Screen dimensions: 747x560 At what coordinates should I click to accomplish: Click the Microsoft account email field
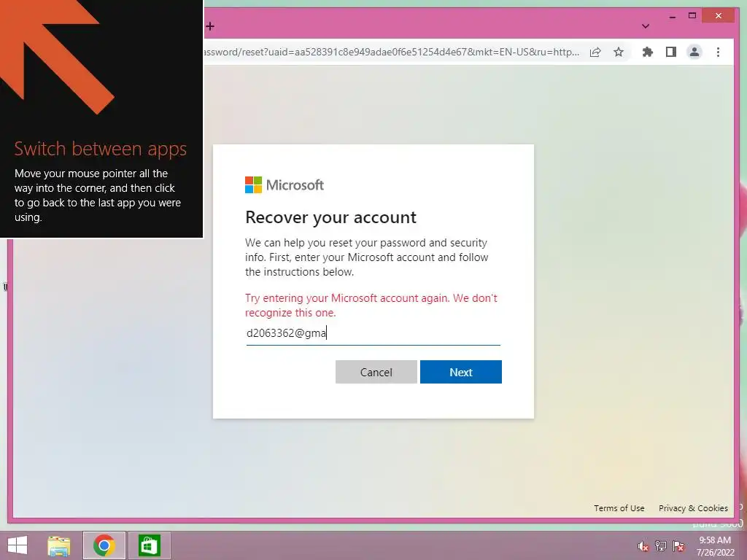373,332
